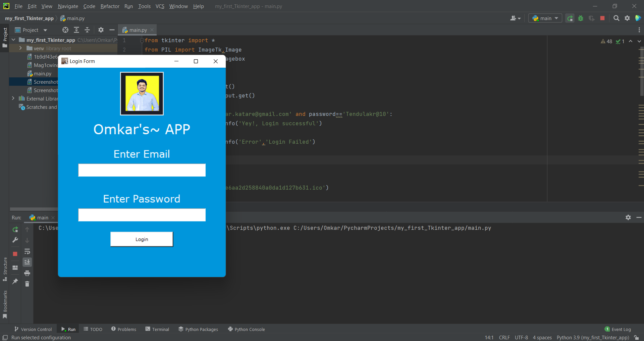644x341 pixels.
Task: Open the Refactor menu
Action: tap(110, 6)
